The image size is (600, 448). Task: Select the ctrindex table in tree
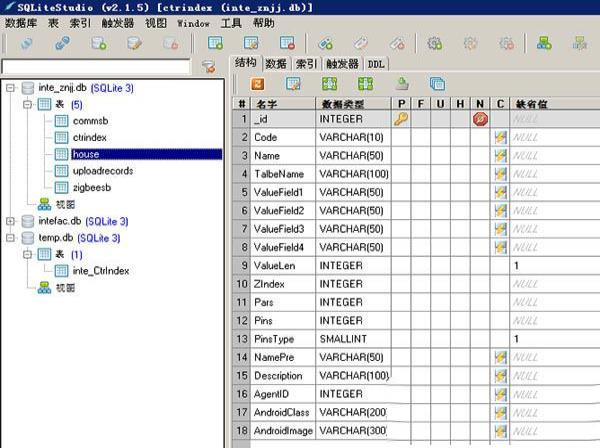(90, 137)
